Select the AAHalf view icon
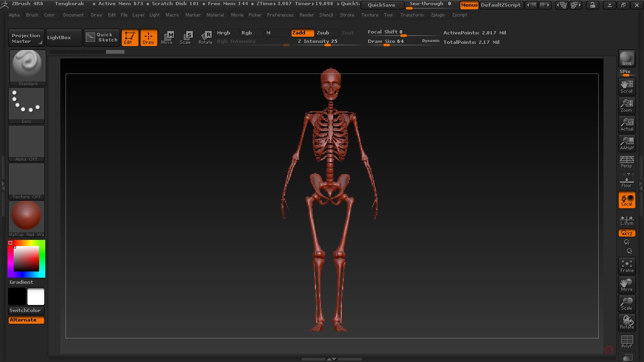The height and width of the screenshot is (362, 644). 627,143
